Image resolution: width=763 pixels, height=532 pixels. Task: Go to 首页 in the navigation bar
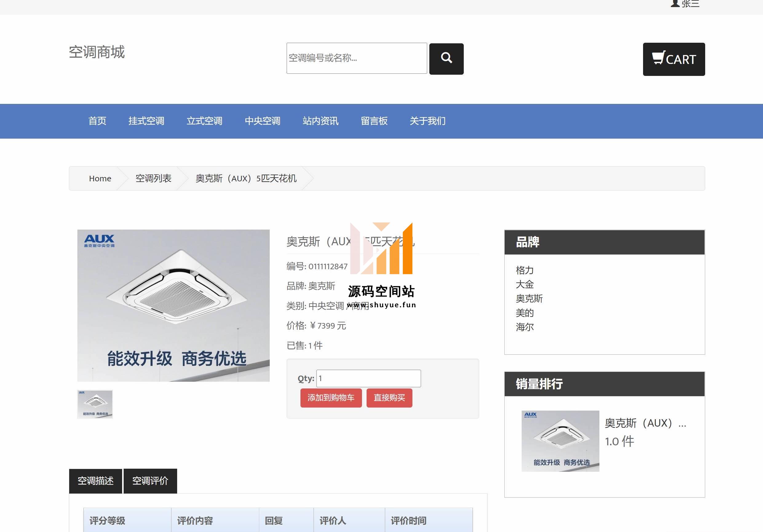point(97,121)
